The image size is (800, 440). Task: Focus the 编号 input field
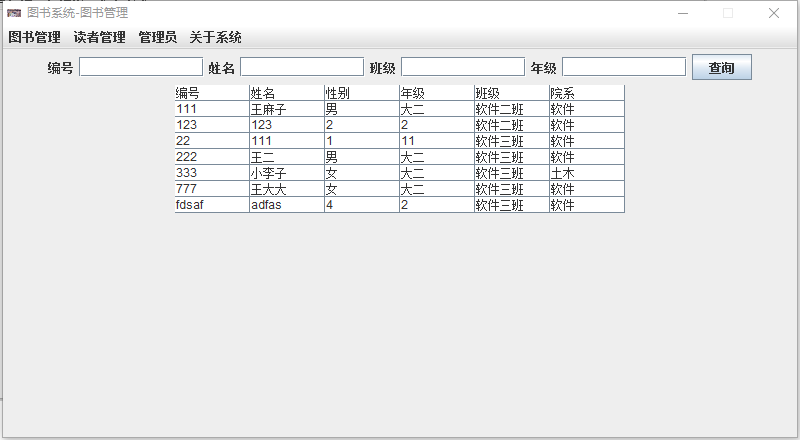click(141, 67)
